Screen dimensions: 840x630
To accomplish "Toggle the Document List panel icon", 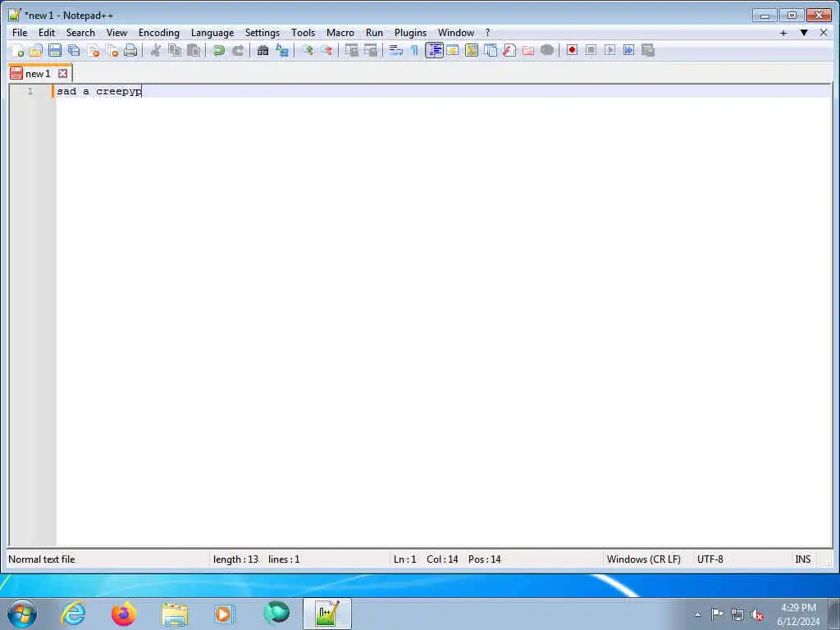I will pyautogui.click(x=491, y=50).
